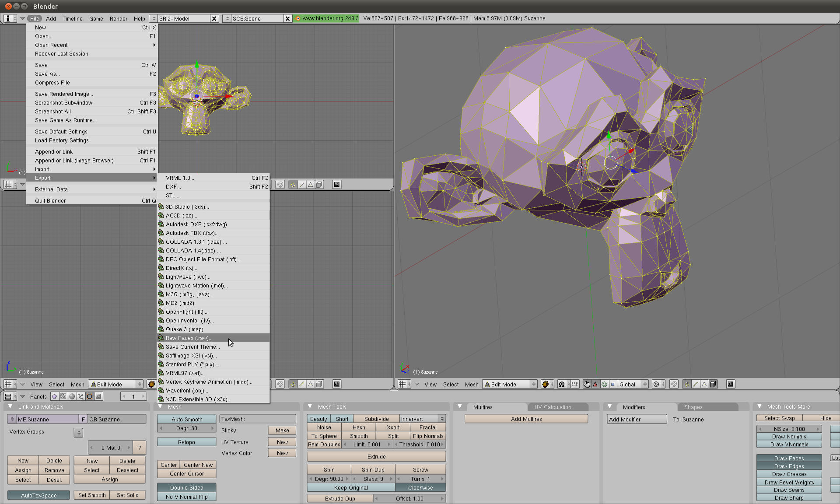
Task: Choose COLLADA 1.4(.dae) export entry
Action: point(213,251)
